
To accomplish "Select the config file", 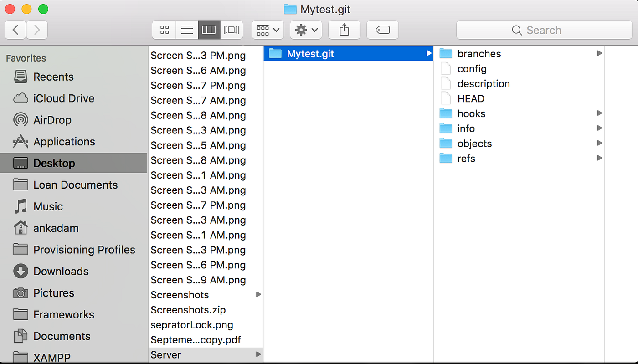I will [473, 68].
